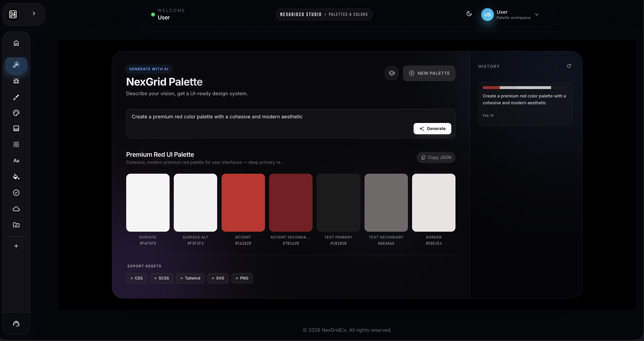The image size is (644, 341).
Task: Click the Generate button
Action: tap(432, 128)
